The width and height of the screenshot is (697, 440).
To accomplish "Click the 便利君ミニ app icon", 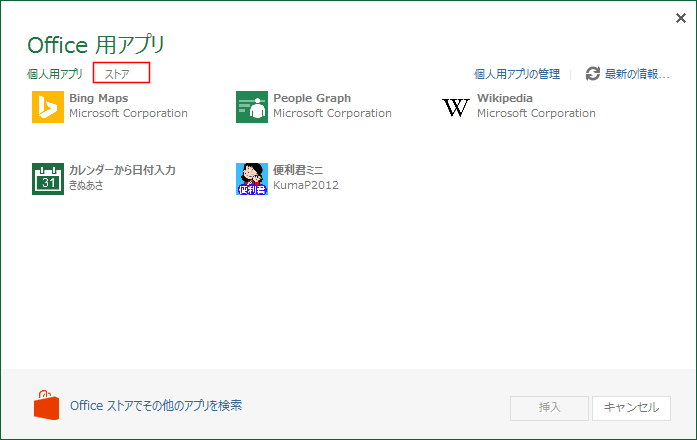I will 252,179.
